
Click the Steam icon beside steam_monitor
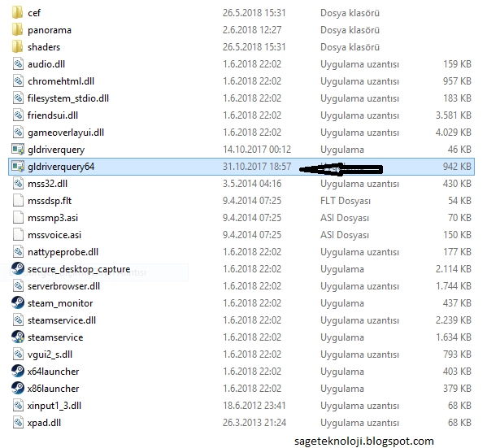point(18,303)
